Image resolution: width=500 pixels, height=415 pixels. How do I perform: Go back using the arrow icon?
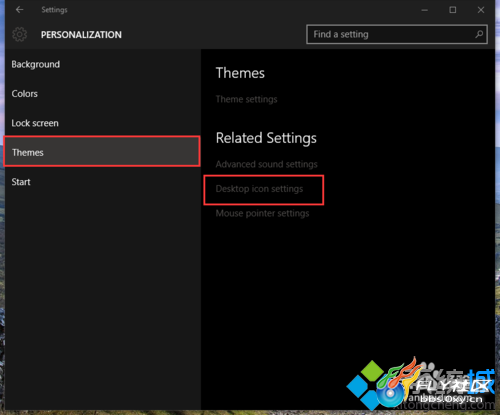(x=19, y=10)
